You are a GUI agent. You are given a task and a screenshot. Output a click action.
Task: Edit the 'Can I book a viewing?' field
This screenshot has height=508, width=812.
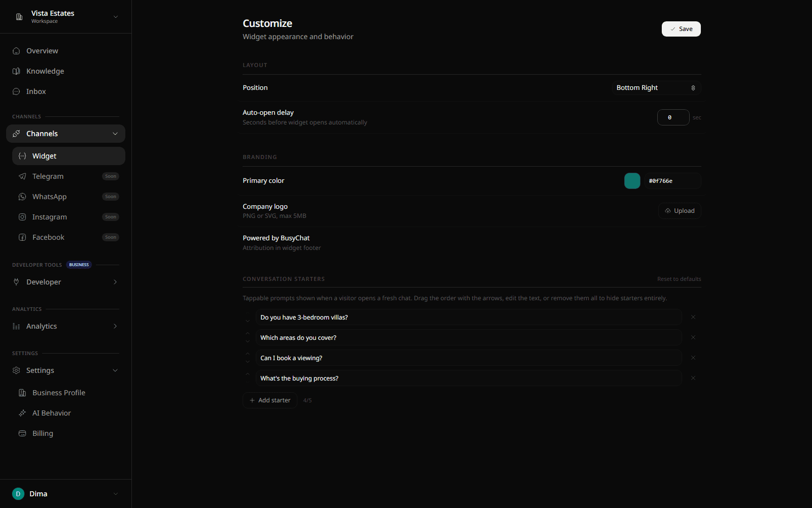(468, 358)
